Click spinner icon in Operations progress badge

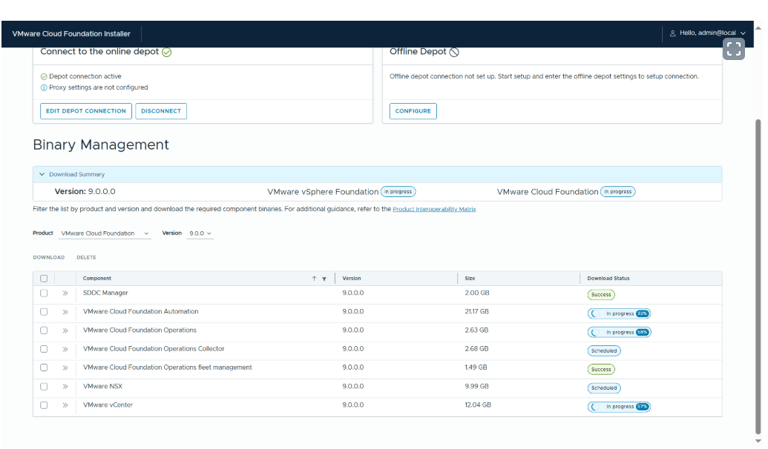click(594, 332)
